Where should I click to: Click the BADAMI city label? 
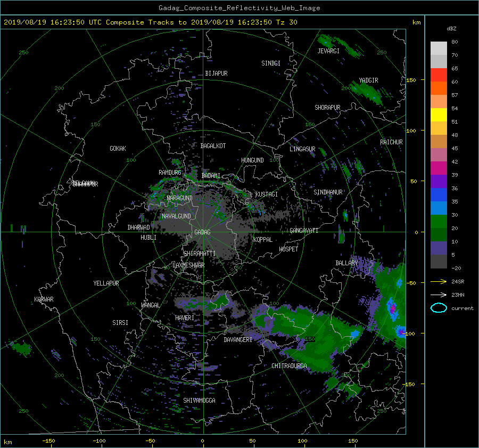tap(211, 176)
